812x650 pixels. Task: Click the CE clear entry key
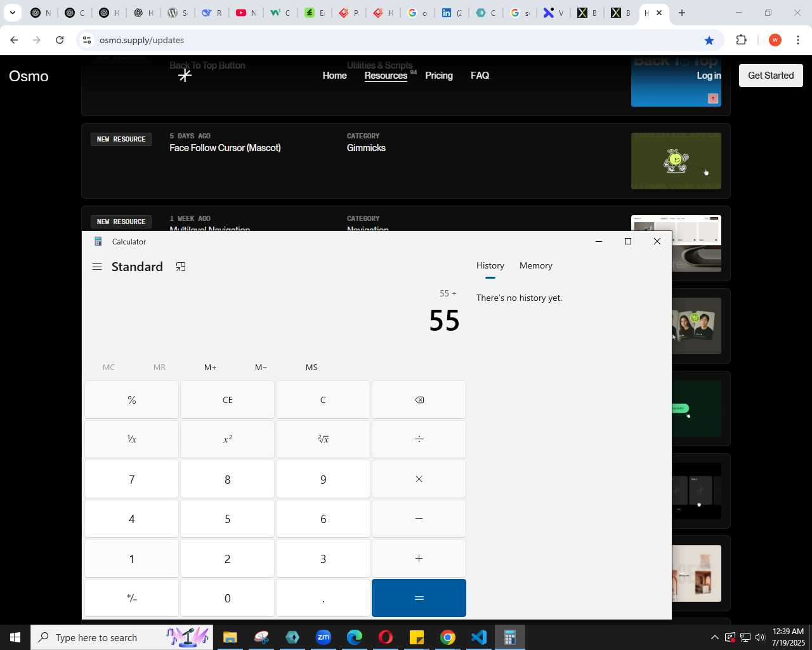[228, 400]
